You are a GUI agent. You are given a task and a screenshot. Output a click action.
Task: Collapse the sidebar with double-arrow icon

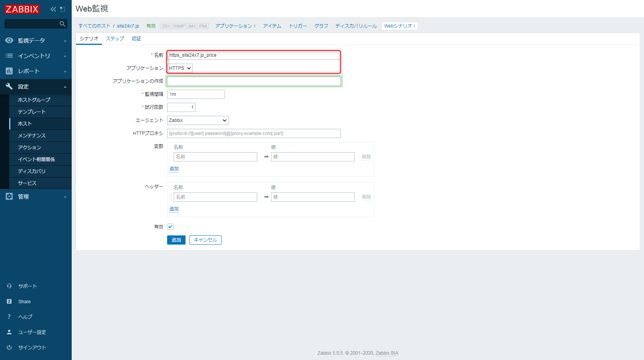pyautogui.click(x=53, y=9)
